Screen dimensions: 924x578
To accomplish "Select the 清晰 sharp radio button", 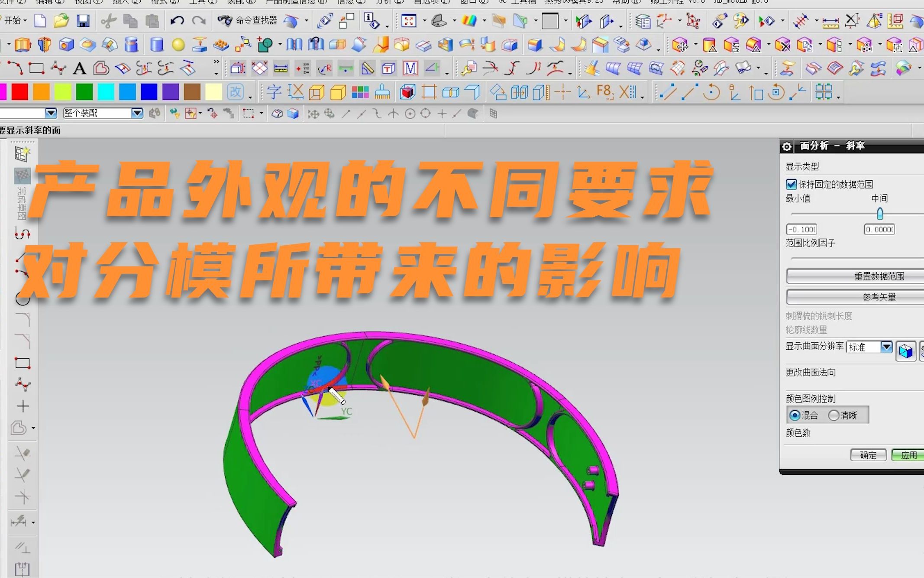I will pyautogui.click(x=834, y=416).
